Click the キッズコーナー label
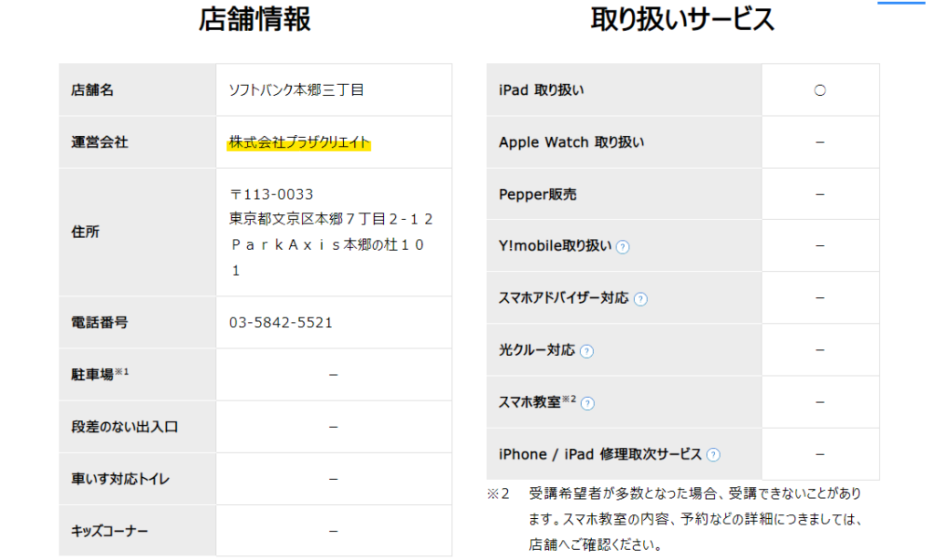This screenshot has height=560, width=934. click(109, 531)
